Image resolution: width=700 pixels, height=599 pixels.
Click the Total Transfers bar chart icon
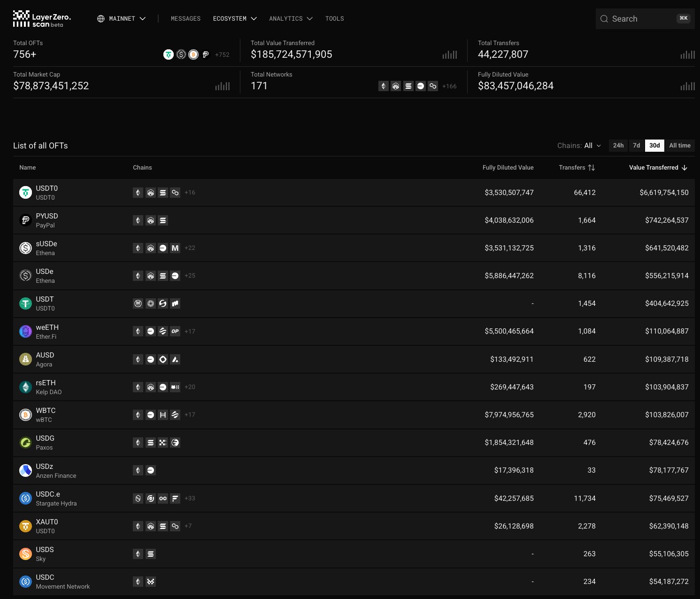tap(687, 55)
